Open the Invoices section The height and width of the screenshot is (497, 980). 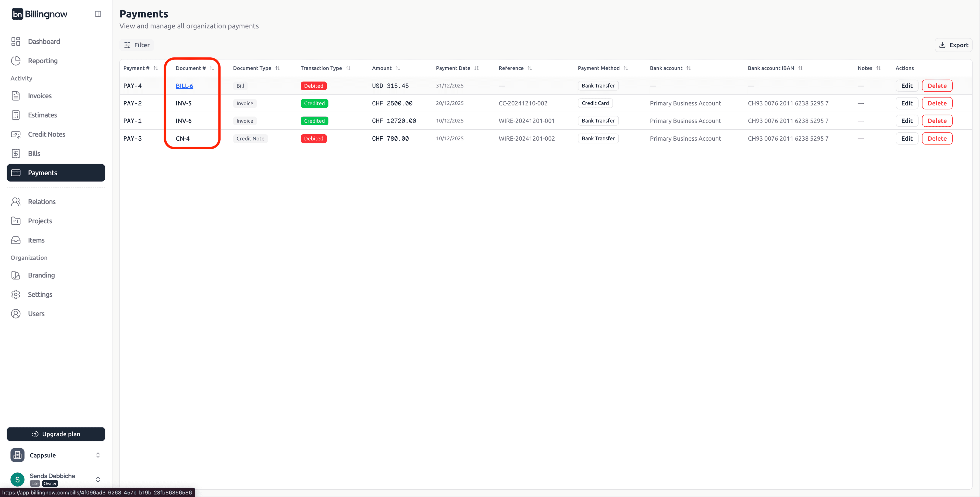[x=40, y=96]
